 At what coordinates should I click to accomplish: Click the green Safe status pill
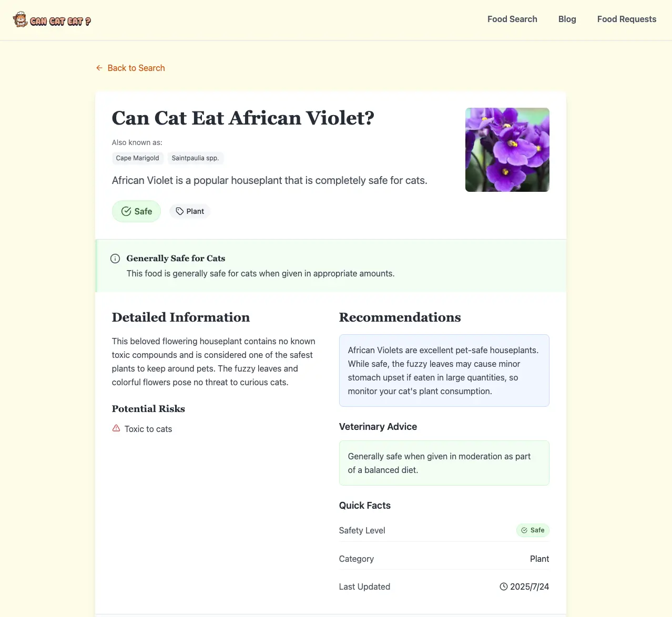[137, 211]
